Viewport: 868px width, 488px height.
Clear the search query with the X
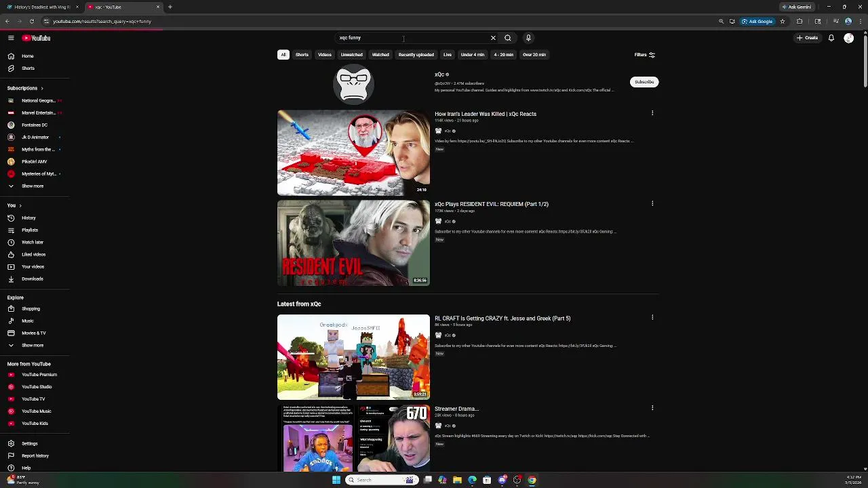click(x=493, y=38)
